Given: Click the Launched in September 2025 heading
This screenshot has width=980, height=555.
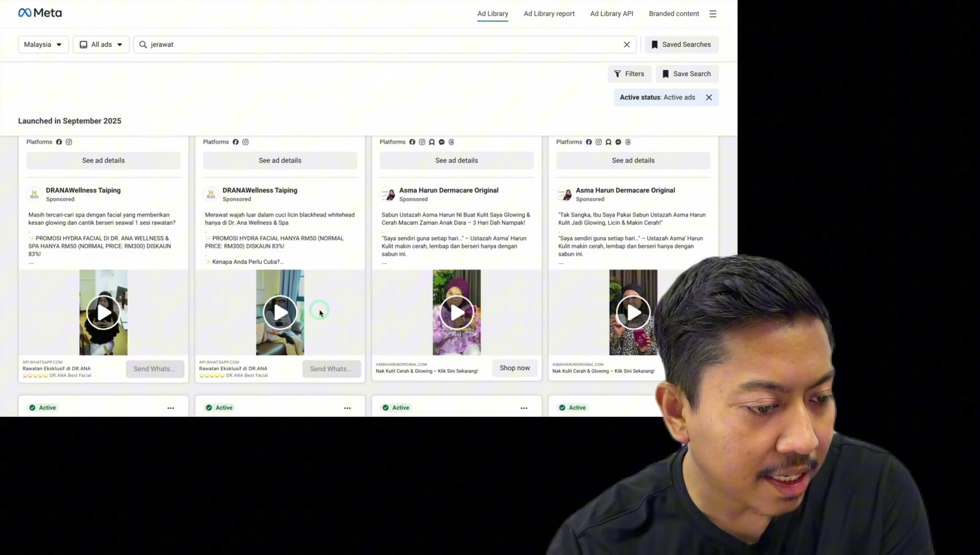Looking at the screenshot, I should click(x=69, y=121).
